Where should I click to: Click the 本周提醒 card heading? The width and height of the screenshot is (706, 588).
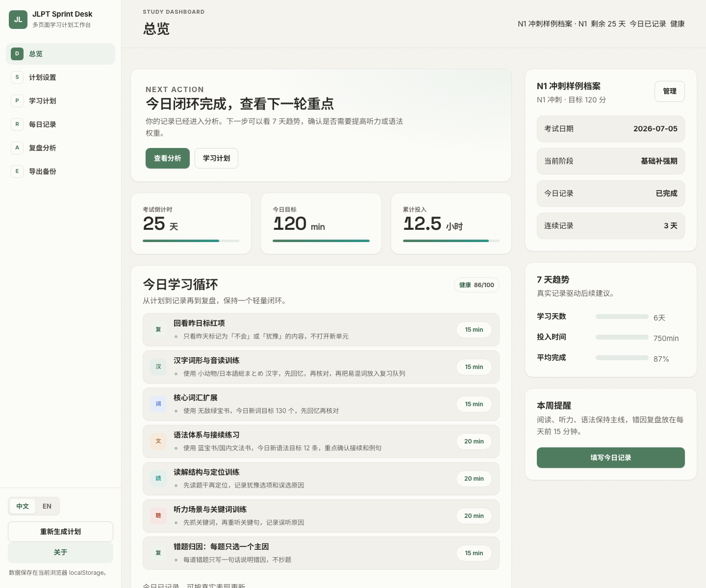click(554, 406)
